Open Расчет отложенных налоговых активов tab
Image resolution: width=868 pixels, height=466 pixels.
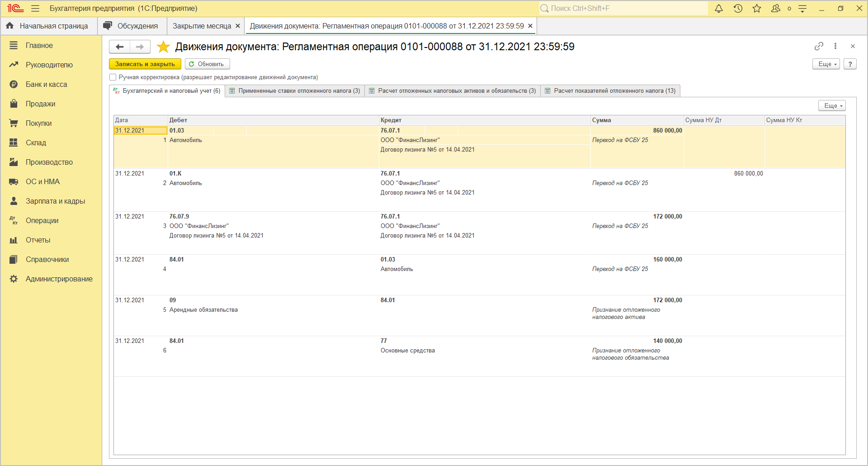[x=453, y=91]
